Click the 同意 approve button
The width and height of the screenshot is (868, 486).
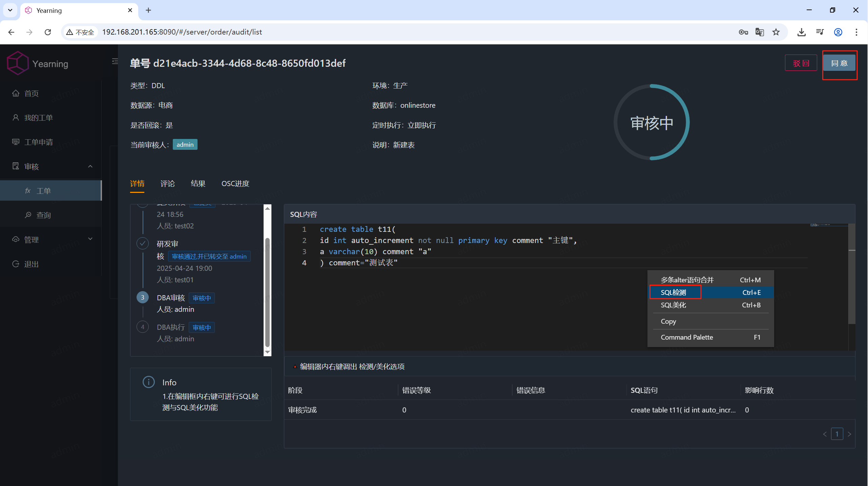point(840,63)
